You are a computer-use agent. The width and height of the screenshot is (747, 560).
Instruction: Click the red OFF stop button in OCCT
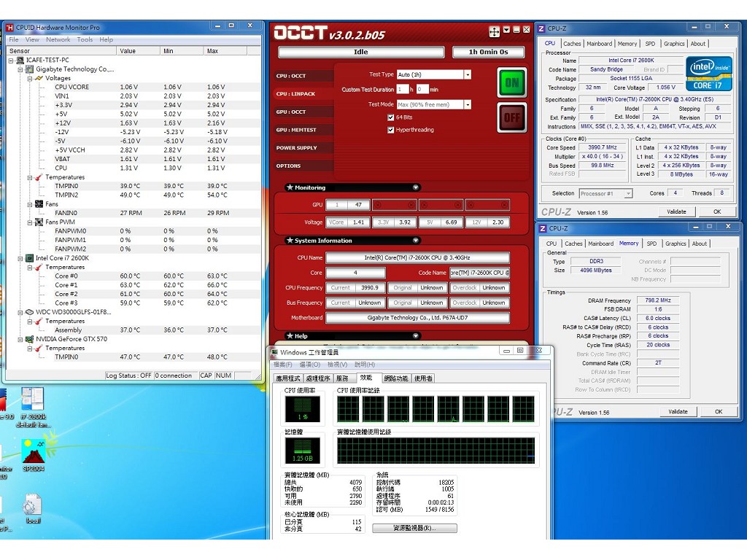click(511, 117)
